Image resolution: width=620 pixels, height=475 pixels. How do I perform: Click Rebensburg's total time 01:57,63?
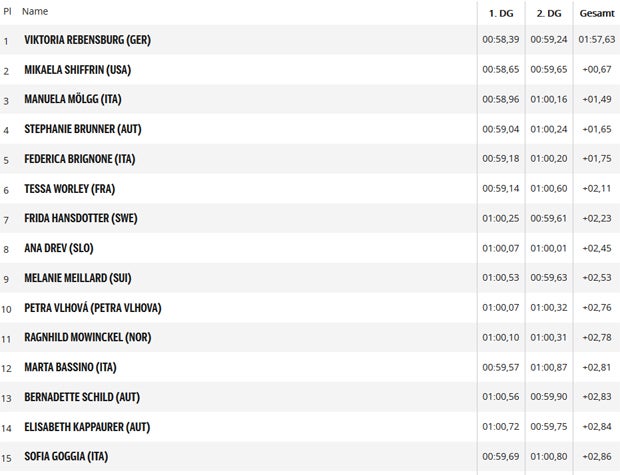[596, 40]
